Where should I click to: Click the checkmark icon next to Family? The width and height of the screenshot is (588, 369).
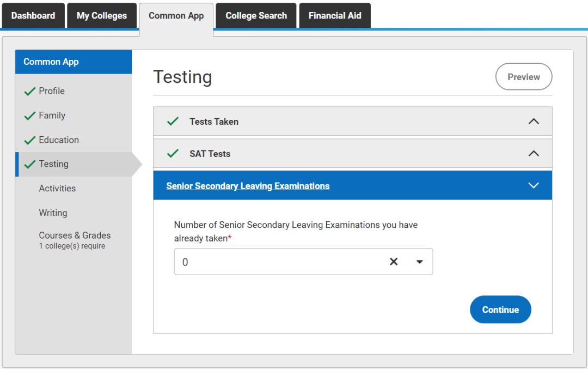click(30, 116)
